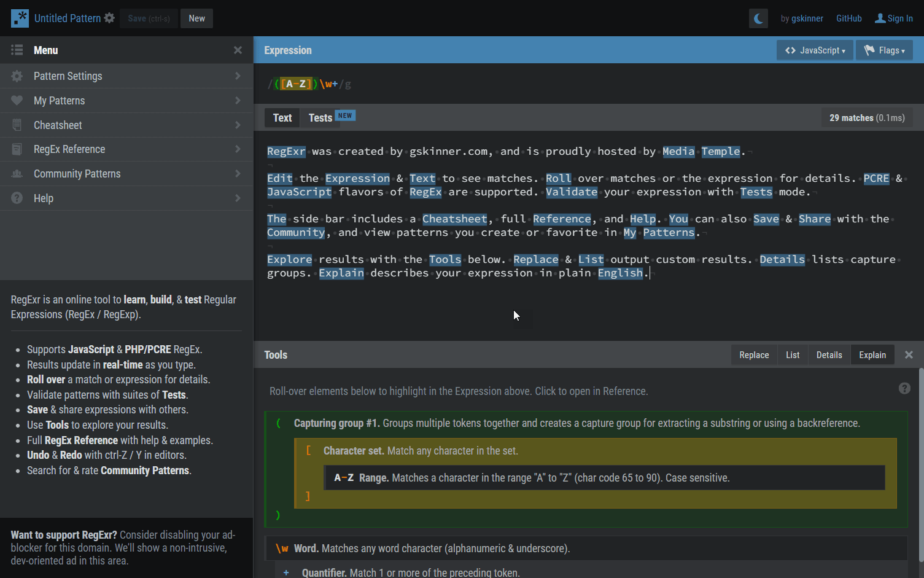
Task: Click the Cheatsheet menu item
Action: pyautogui.click(x=126, y=125)
